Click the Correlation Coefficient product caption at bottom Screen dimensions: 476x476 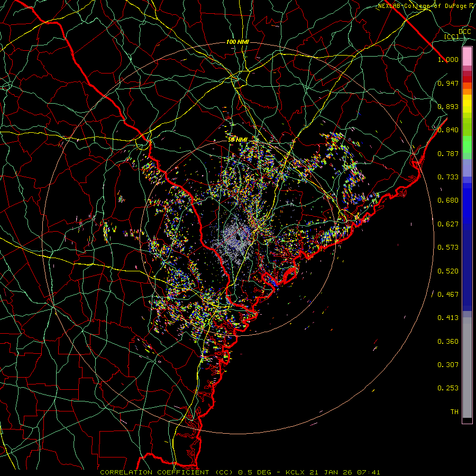(x=240, y=472)
